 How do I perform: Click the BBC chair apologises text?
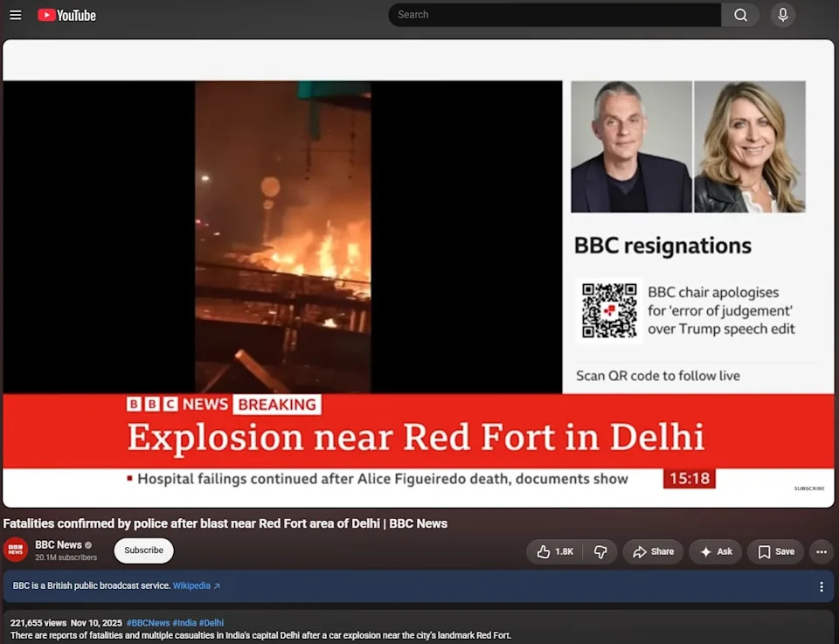[x=721, y=310]
